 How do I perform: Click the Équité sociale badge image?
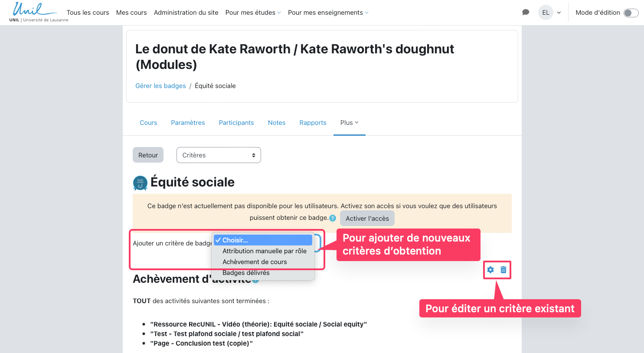coord(140,183)
